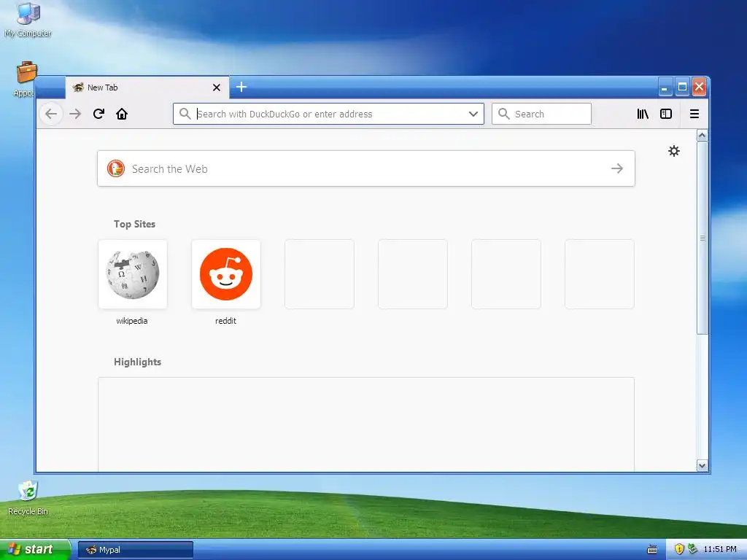This screenshot has width=747, height=560.
Task: Click the Highlights heading
Action: [x=137, y=362]
